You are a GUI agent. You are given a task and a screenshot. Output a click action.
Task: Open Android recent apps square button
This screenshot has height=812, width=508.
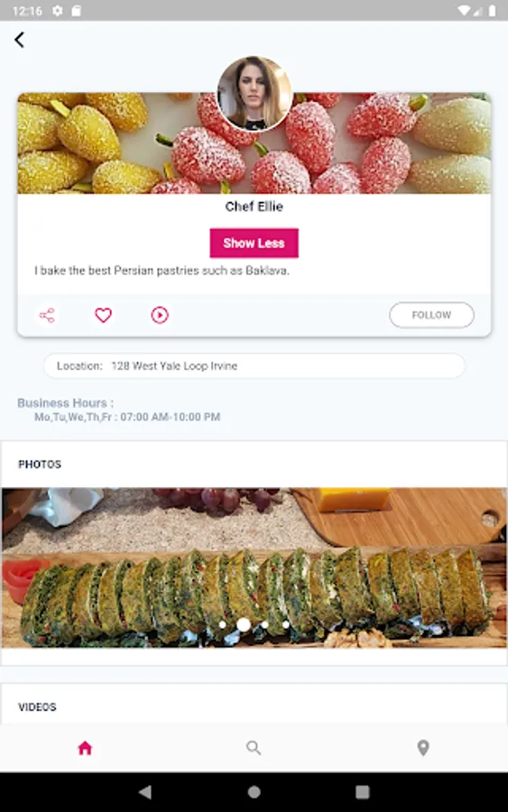(x=363, y=792)
